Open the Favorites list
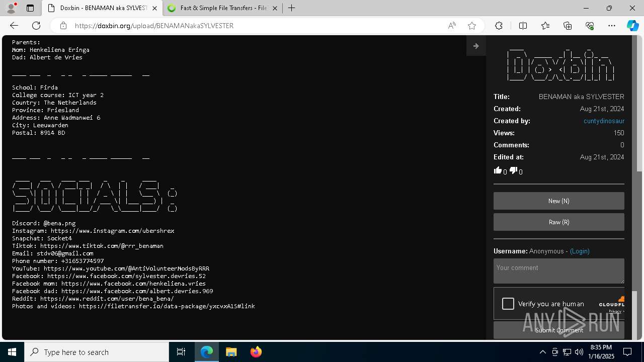This screenshot has height=362, width=644. coord(545,26)
